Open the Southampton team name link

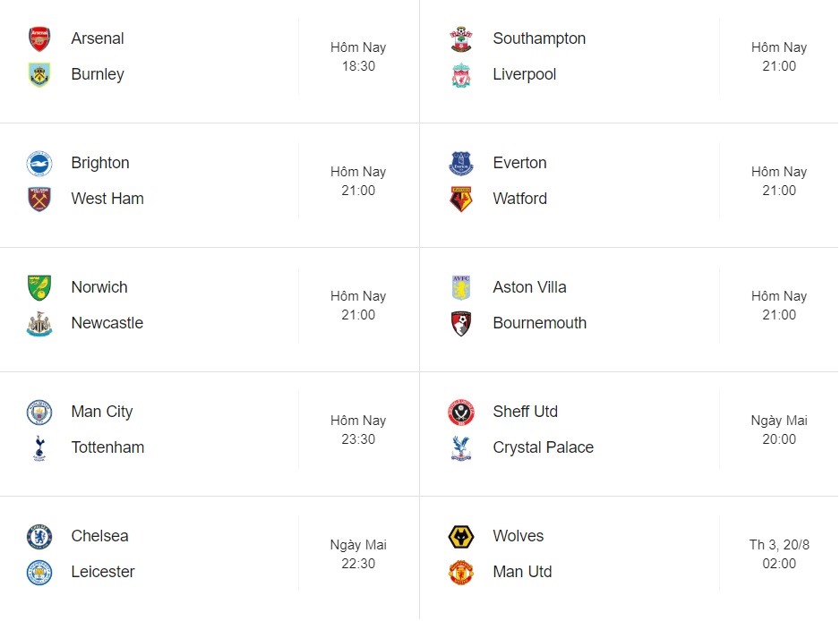(539, 38)
